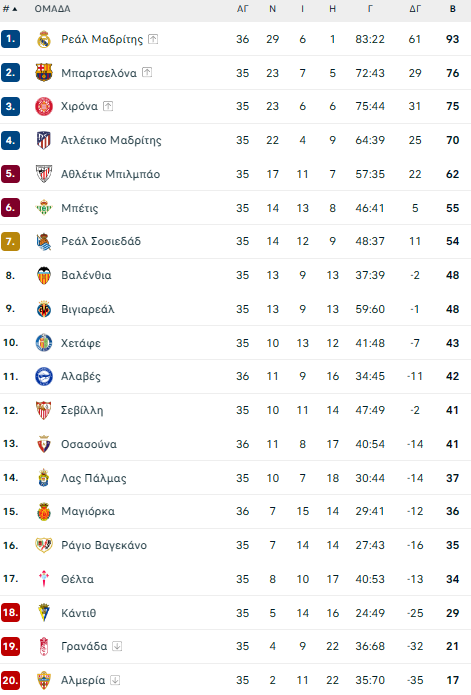
Task: Click the Girona club crest
Action: (44, 106)
